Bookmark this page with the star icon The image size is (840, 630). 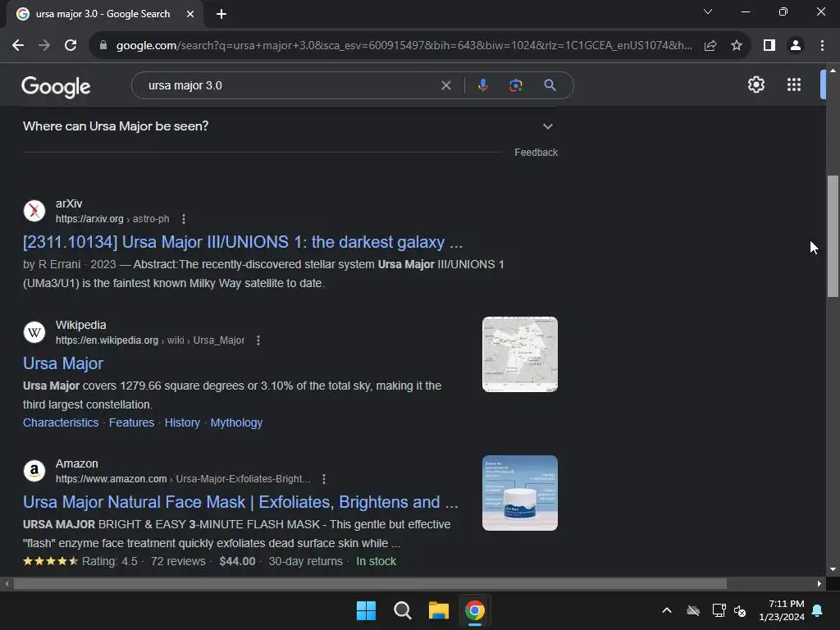pyautogui.click(x=737, y=46)
